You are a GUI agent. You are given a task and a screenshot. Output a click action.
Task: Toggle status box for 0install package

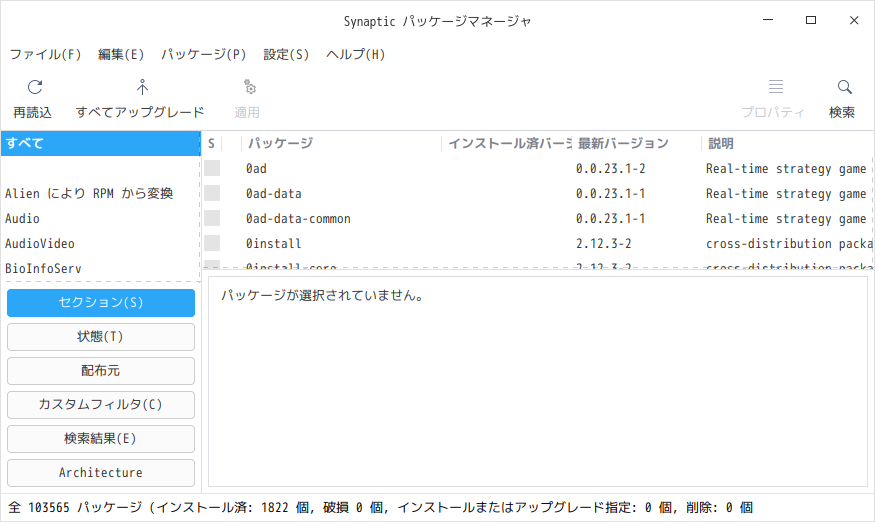point(212,243)
